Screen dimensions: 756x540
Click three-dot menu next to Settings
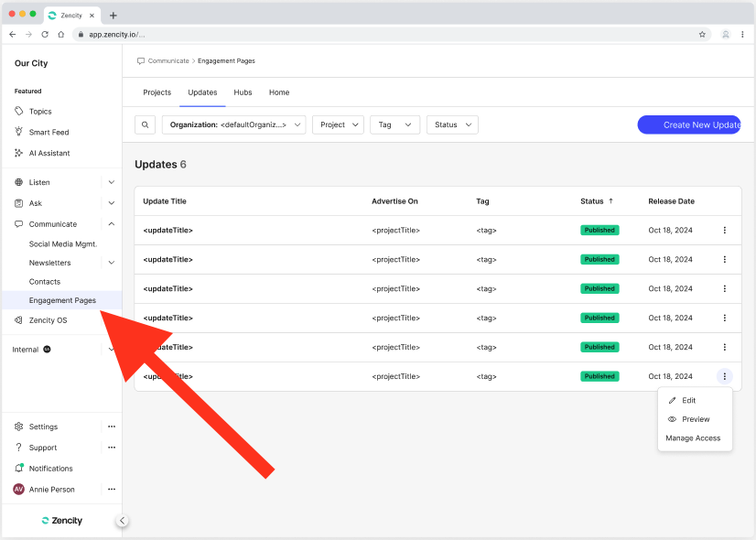[112, 427]
